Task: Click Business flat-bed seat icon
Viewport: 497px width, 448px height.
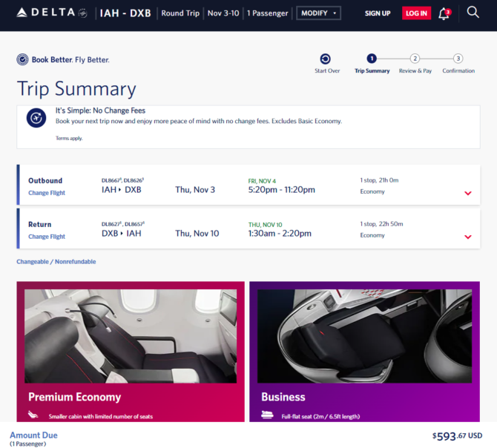Action: coord(267,415)
